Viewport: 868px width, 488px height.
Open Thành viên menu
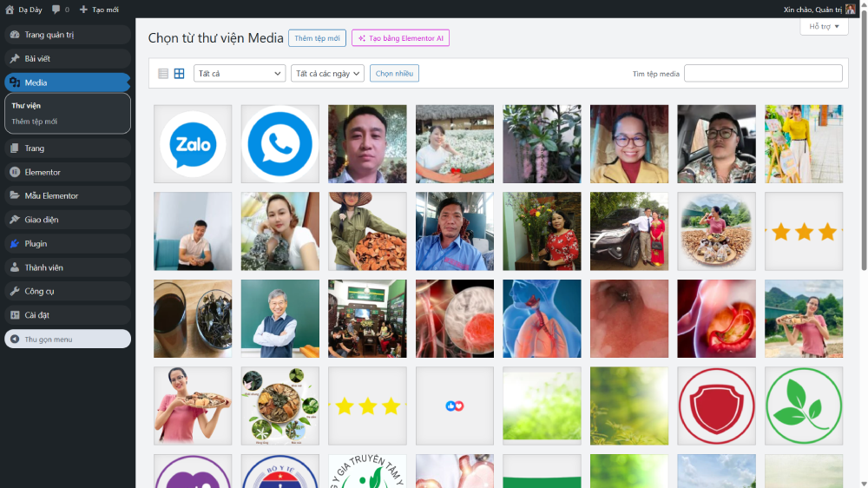pos(68,267)
